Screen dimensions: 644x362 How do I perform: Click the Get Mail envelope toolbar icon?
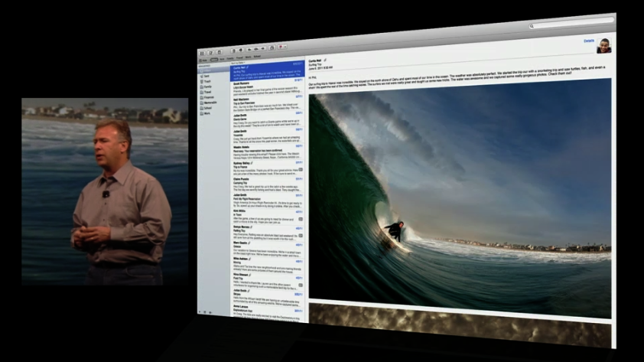203,53
